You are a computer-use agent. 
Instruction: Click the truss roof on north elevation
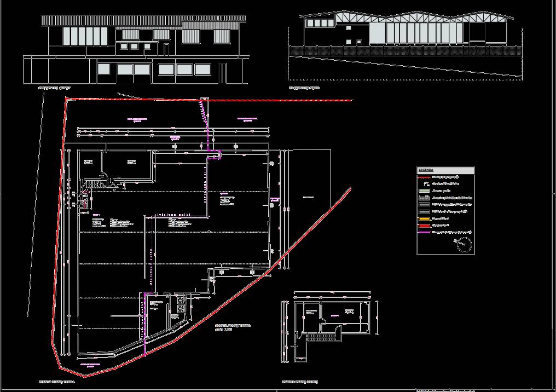point(407,17)
